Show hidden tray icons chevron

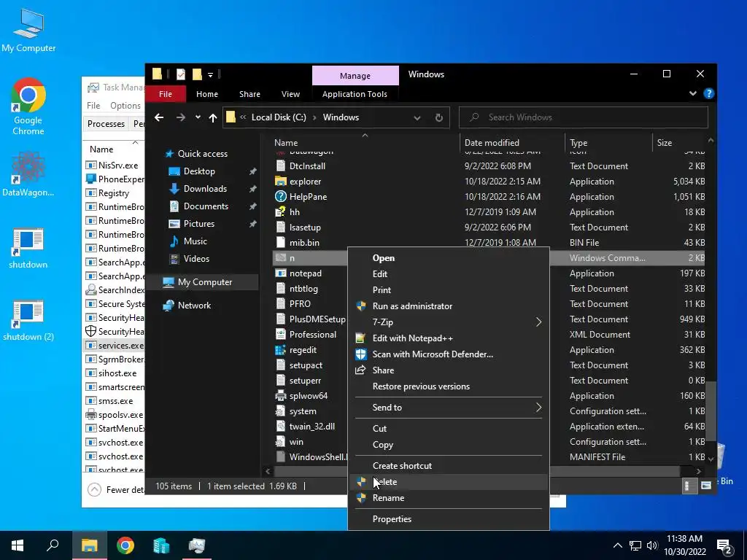(617, 545)
